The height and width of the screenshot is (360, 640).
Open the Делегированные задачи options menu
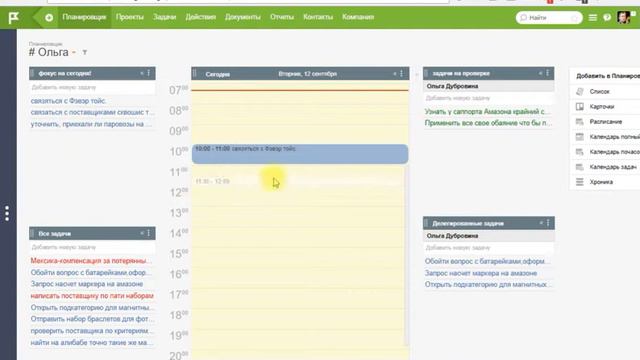pyautogui.click(x=548, y=223)
